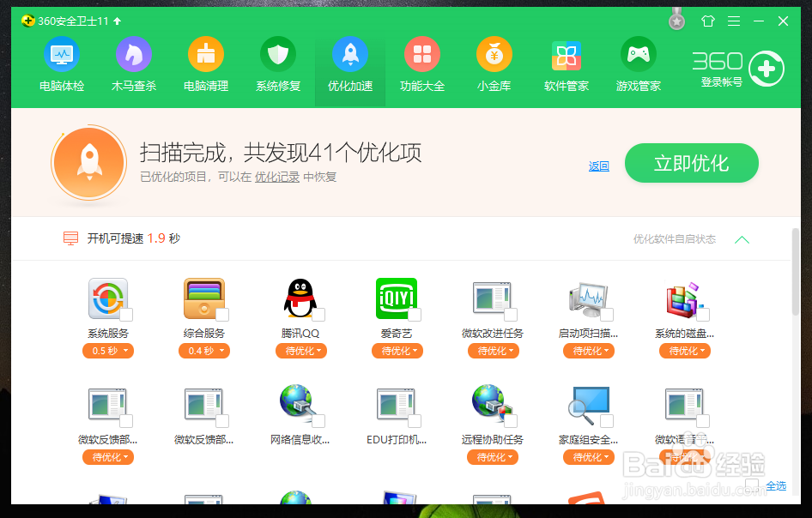The height and width of the screenshot is (518, 812).
Task: Check the 爱奇艺 checkbox
Action: click(x=415, y=315)
